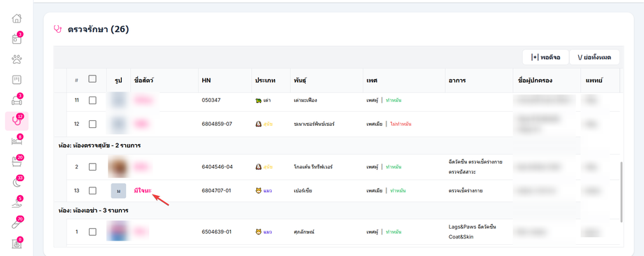The width and height of the screenshot is (644, 256).
Task: Open the pet photo in row 6504639-01
Action: coord(118,232)
